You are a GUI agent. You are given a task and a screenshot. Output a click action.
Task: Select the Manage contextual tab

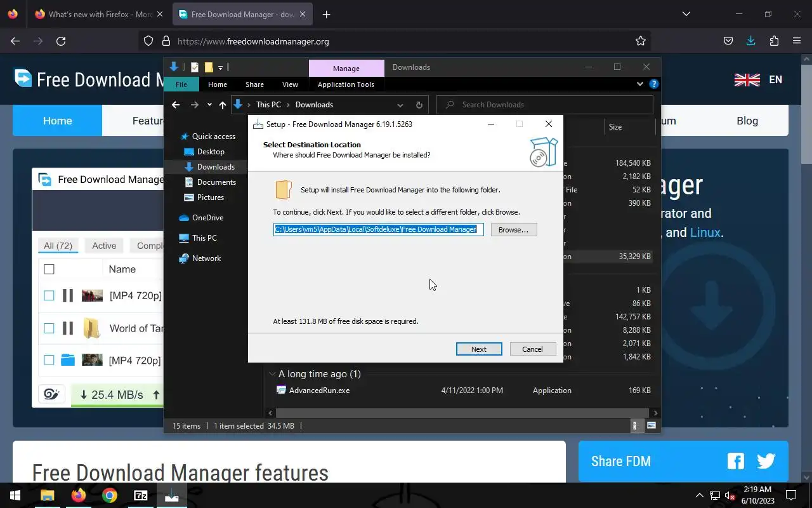346,68
